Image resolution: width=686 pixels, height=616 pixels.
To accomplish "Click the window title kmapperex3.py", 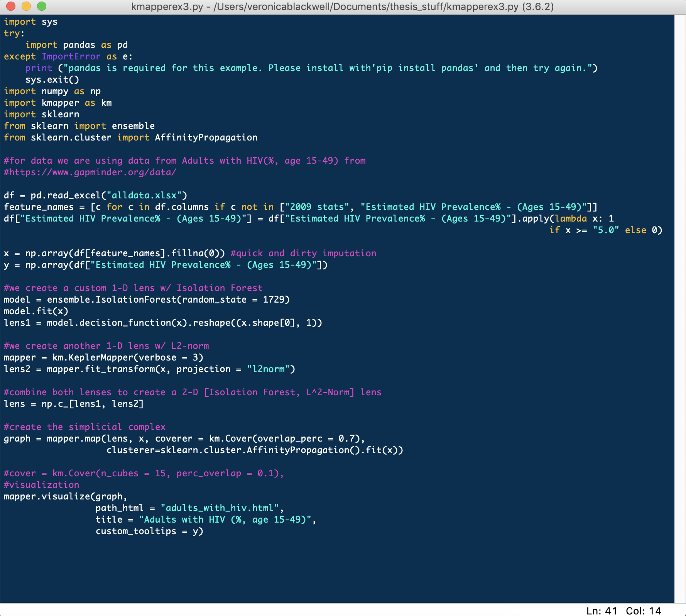I will [343, 7].
